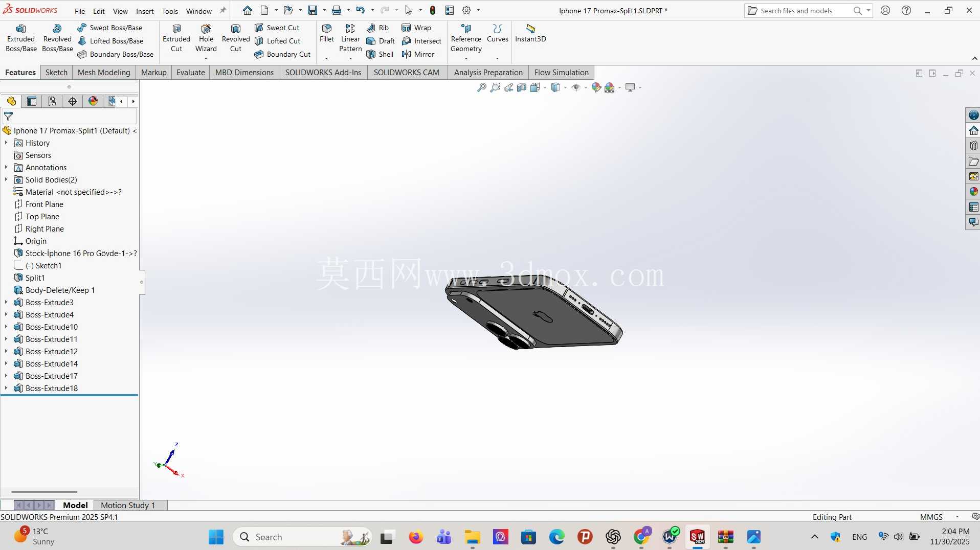Screen dimensions: 980x550
Task: Choose the Lofted Cut tool
Action: (277, 41)
